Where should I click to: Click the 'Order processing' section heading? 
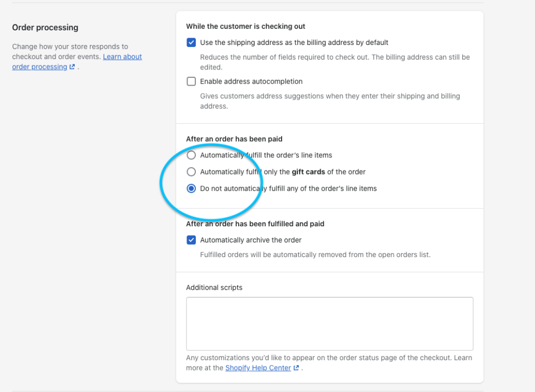tap(45, 28)
